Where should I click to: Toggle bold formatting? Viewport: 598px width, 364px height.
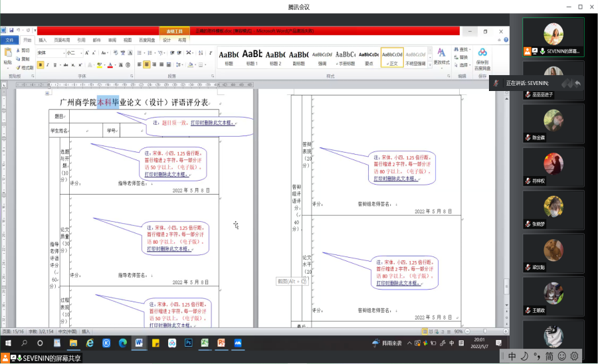(x=41, y=65)
